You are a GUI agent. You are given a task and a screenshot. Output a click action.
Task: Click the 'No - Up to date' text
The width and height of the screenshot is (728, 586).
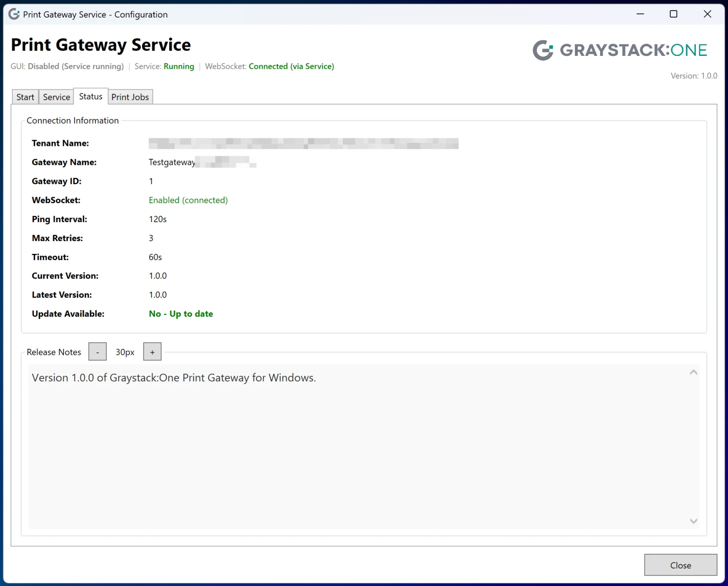click(181, 314)
